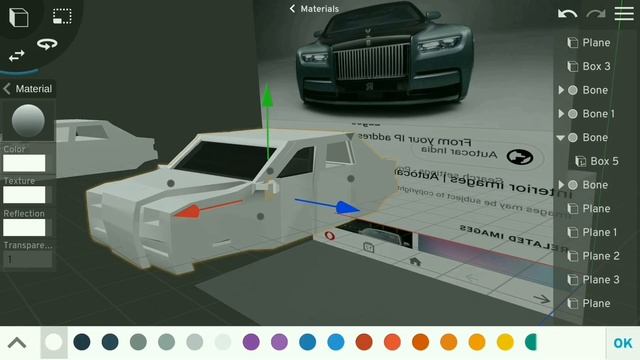Pick the darker purple swatch
Image resolution: width=640 pixels, height=360 pixels.
(x=251, y=342)
